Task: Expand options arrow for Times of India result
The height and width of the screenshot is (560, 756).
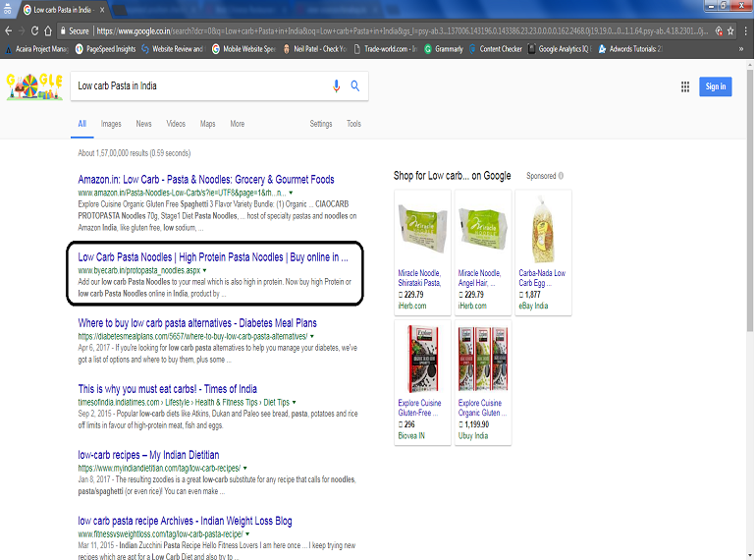Action: (295, 402)
